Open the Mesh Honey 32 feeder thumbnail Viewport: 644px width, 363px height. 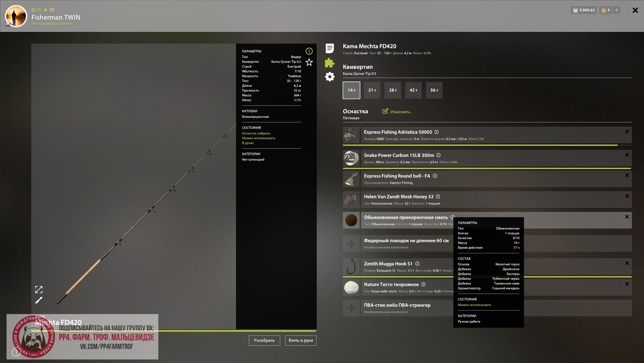(x=351, y=200)
